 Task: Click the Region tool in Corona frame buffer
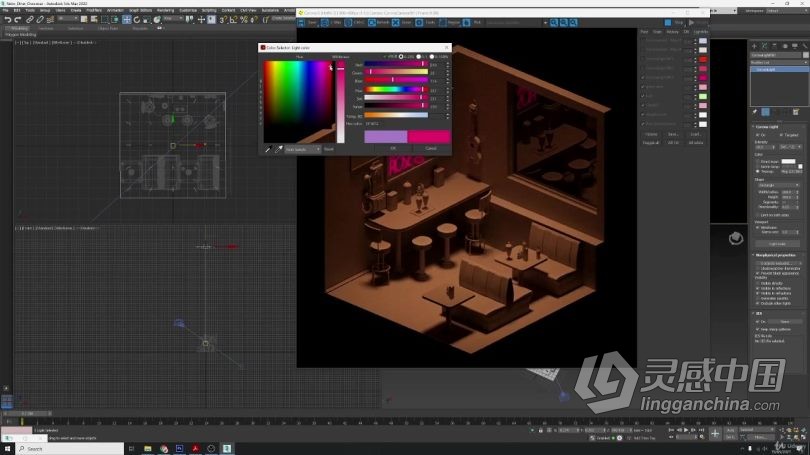[449, 23]
